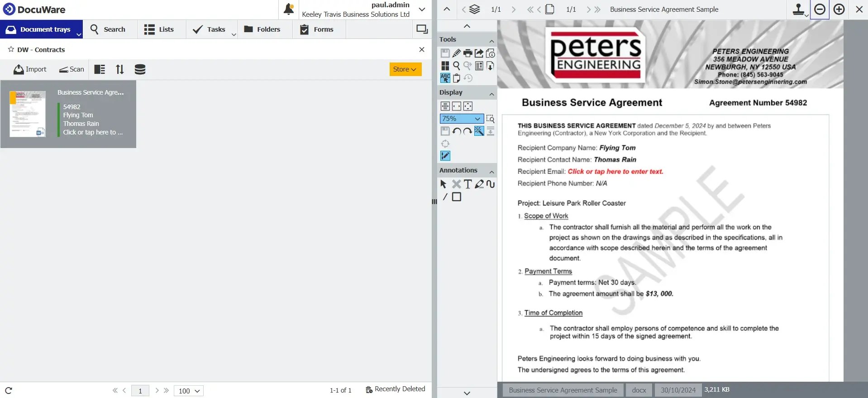Toggle the magic wand enhancement tool
The width and height of the screenshot is (868, 398).
(x=479, y=131)
